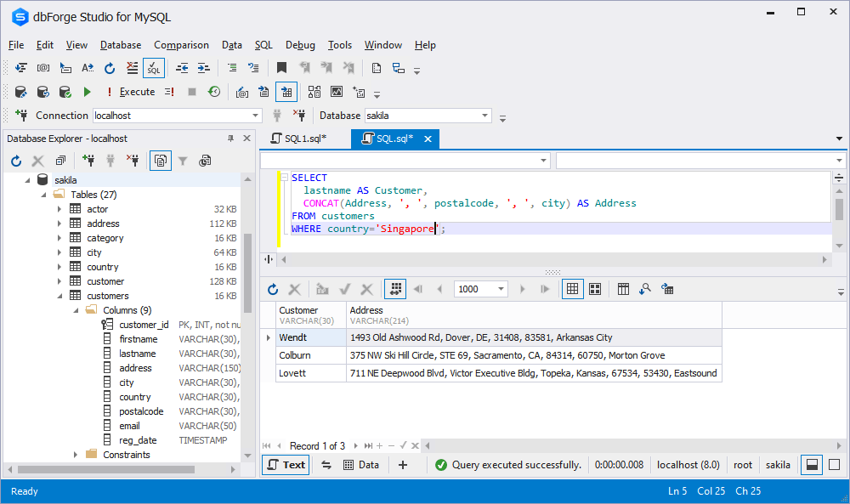Screen dimensions: 850x504
Task: Click delete X icon in Database Explorer toolbar
Action: pyautogui.click(x=38, y=161)
